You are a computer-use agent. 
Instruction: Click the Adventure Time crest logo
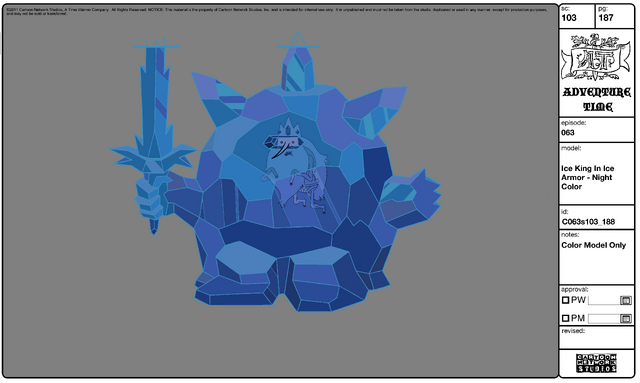pos(596,58)
